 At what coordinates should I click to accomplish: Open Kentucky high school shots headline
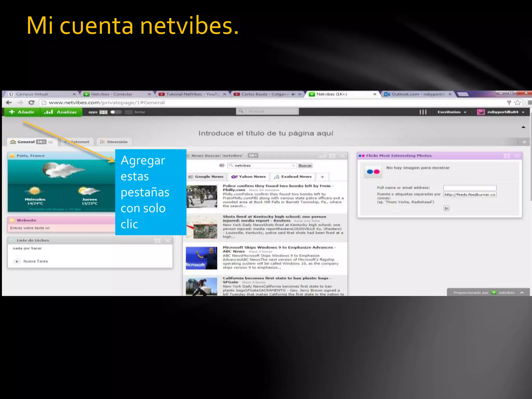[275, 218]
